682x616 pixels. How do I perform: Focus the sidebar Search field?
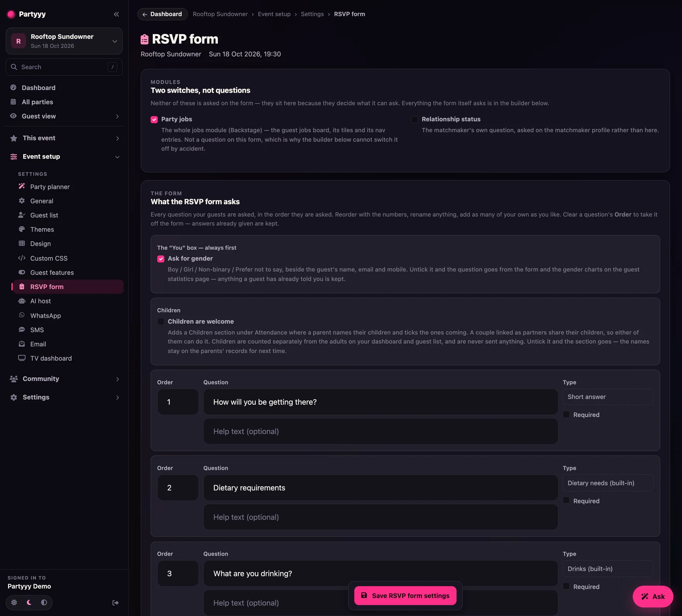point(64,67)
